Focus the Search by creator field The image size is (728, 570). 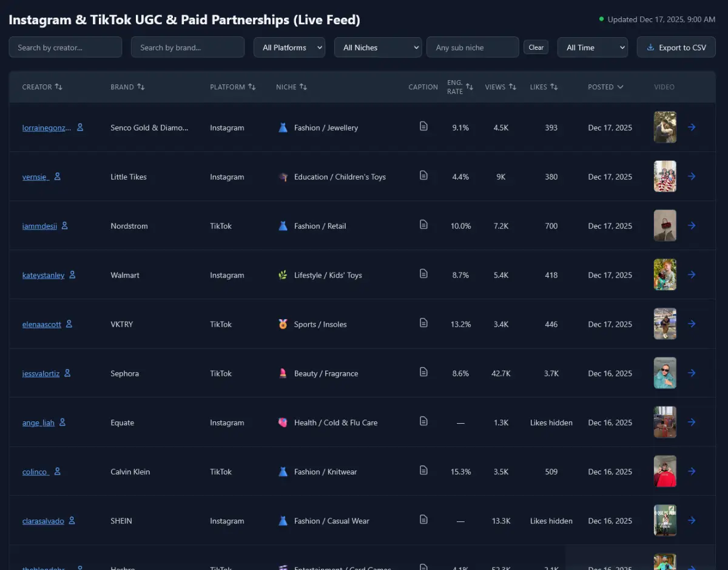tap(66, 47)
